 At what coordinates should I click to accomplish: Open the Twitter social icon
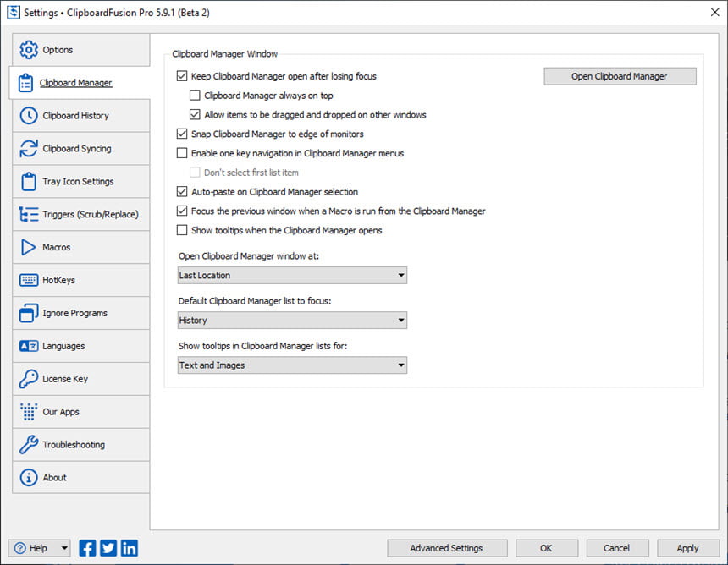108,548
